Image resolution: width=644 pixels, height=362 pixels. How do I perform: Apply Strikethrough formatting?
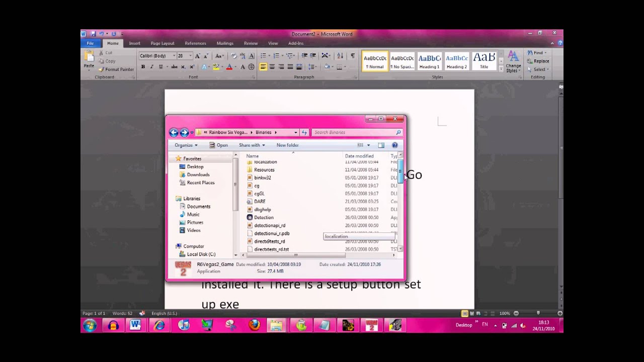click(x=174, y=67)
